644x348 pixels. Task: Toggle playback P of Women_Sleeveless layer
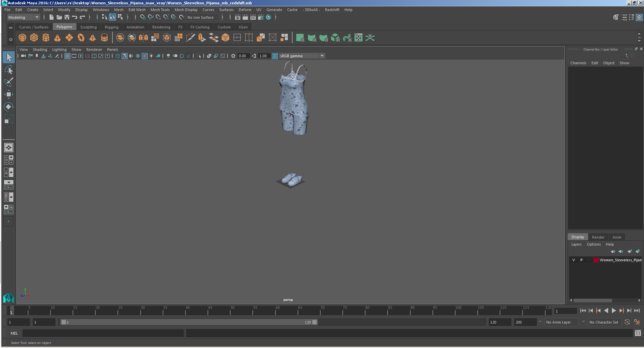(581, 260)
